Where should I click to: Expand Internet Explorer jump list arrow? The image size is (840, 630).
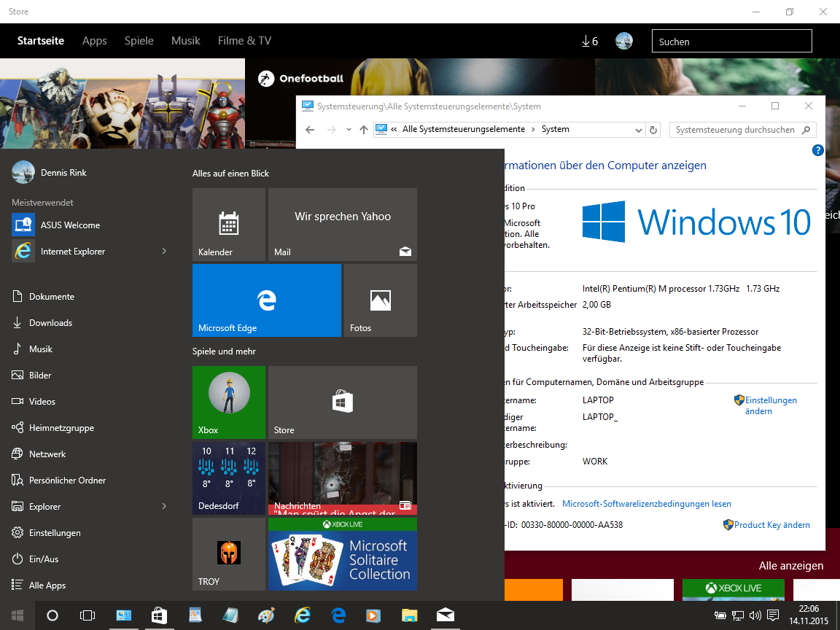(x=165, y=251)
